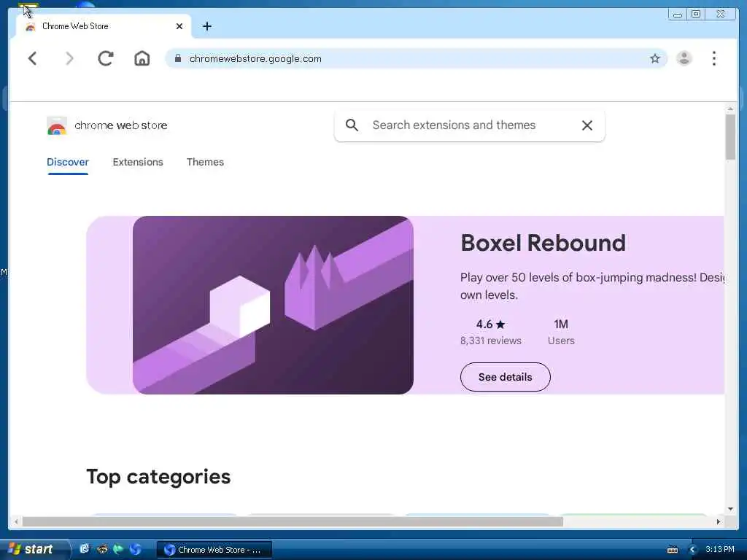Click the address bar URL

255,58
